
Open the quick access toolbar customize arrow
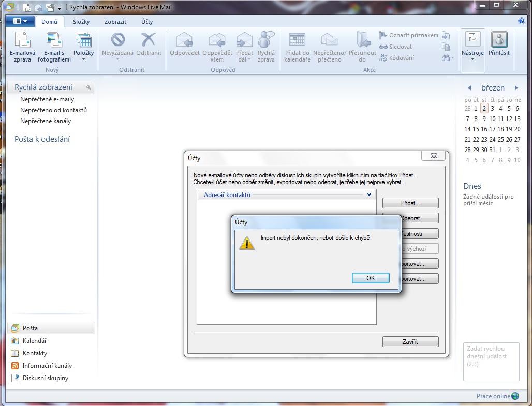[x=59, y=7]
